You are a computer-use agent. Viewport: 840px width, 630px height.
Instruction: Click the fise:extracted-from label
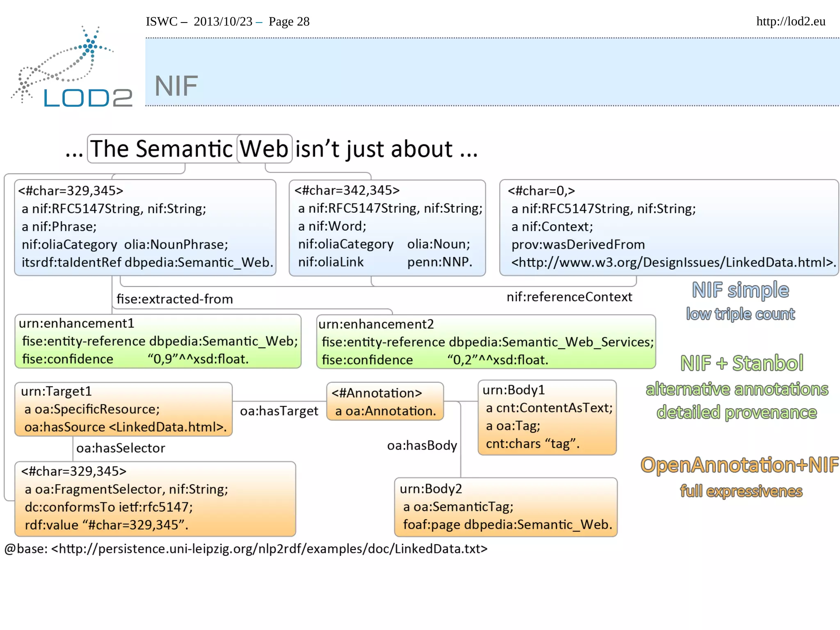(175, 299)
